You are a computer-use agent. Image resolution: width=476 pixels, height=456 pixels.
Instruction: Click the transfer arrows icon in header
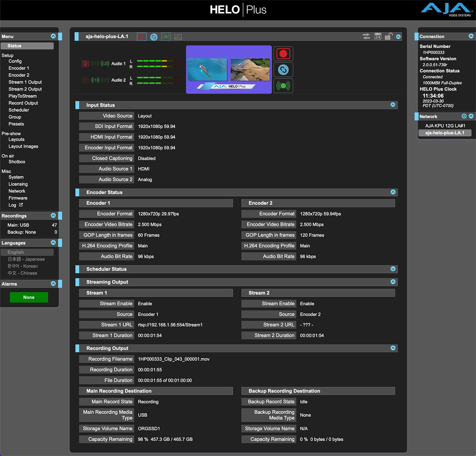pos(366,36)
